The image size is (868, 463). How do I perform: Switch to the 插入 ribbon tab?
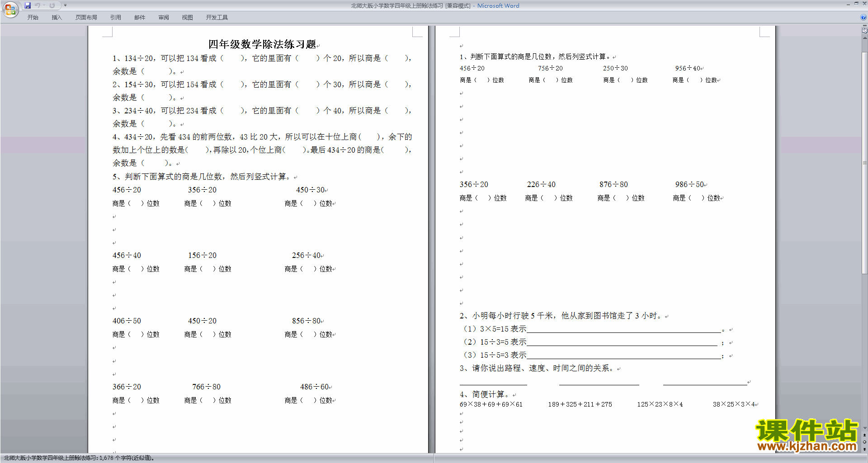click(x=57, y=18)
